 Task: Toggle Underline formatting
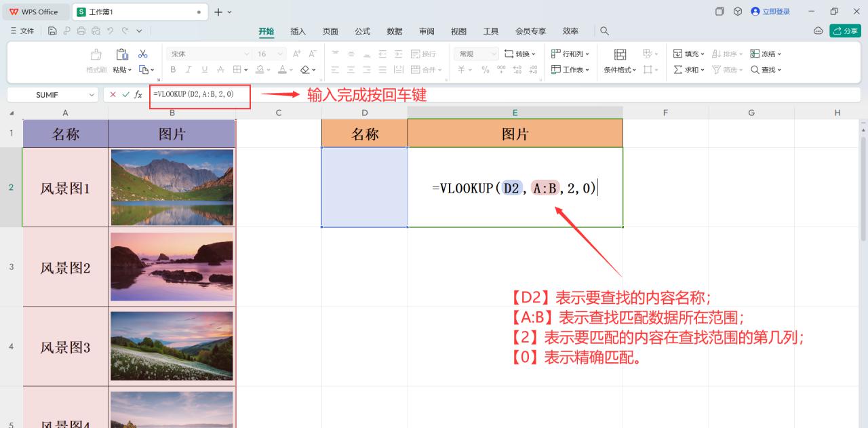coord(204,70)
